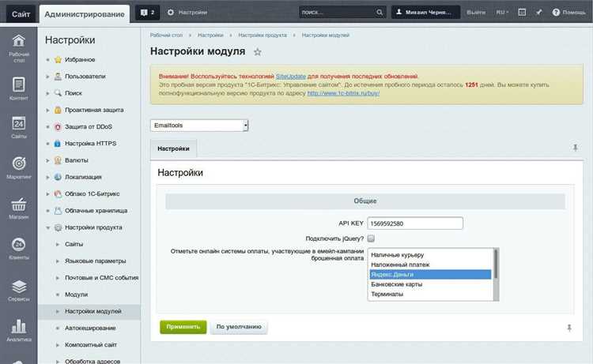The image size is (593, 364).
Task: Click the search magnifier icon
Action: (380, 13)
